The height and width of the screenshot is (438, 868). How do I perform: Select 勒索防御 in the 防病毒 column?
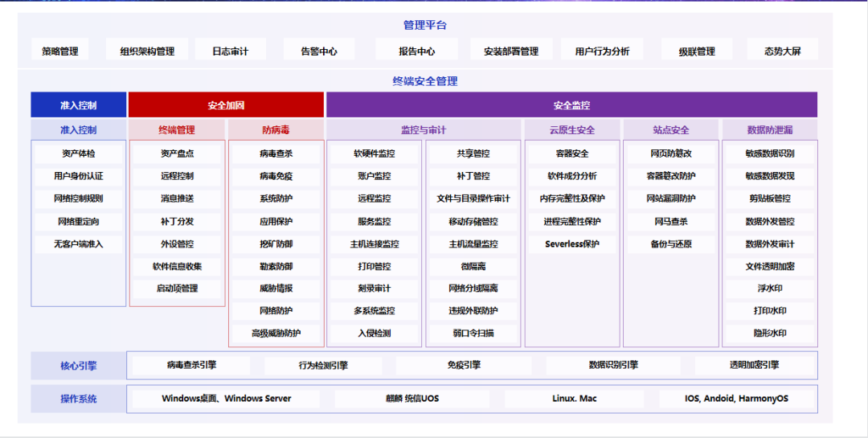click(x=276, y=266)
